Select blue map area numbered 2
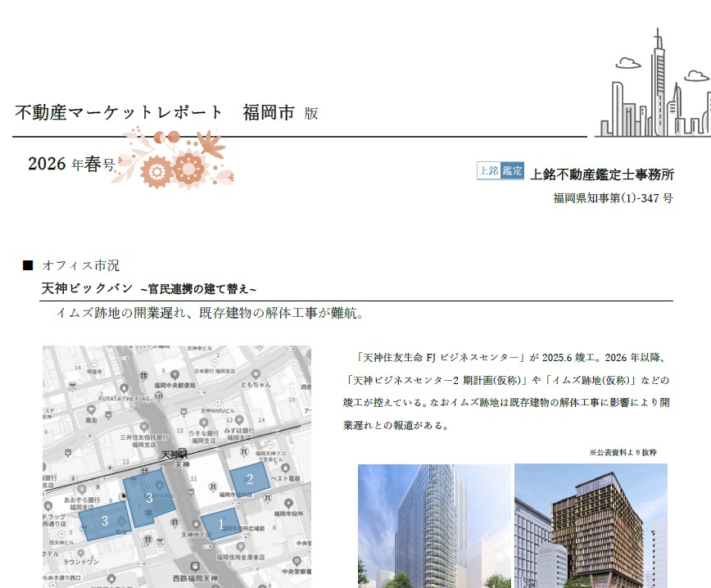711x588 pixels. tap(249, 480)
